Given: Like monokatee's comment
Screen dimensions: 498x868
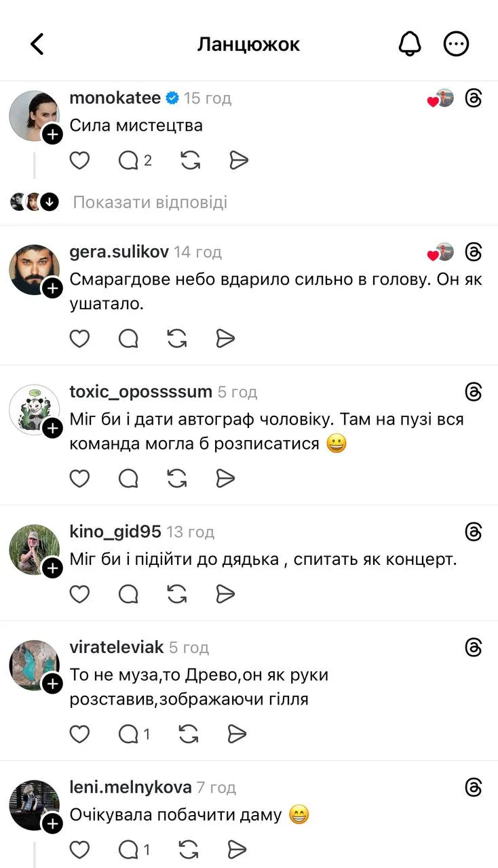Looking at the screenshot, I should tap(80, 160).
